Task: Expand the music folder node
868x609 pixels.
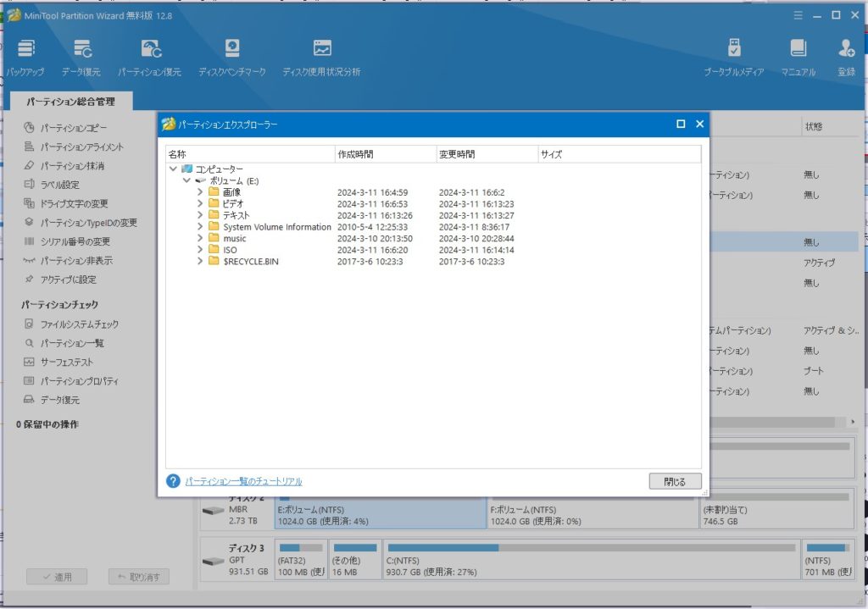Action: [200, 239]
